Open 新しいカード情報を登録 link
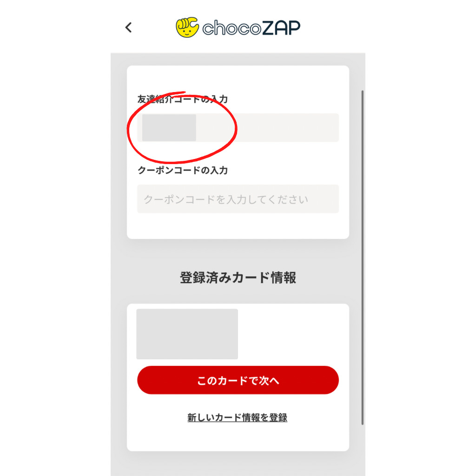This screenshot has width=476, height=476. (237, 417)
